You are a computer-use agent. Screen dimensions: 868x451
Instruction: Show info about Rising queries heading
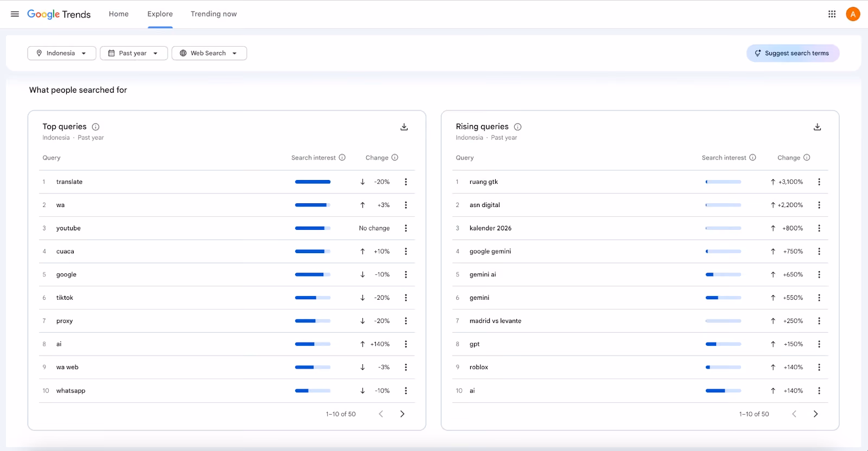click(x=518, y=127)
